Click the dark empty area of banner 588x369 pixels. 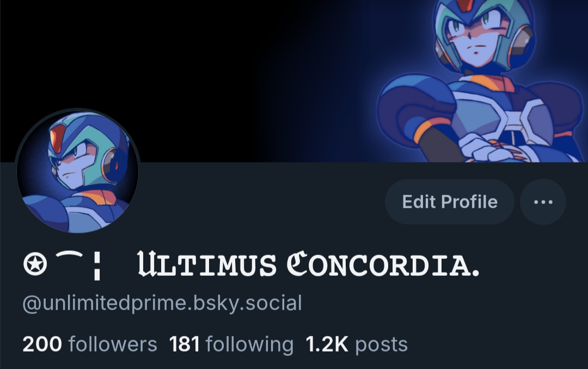click(x=150, y=56)
